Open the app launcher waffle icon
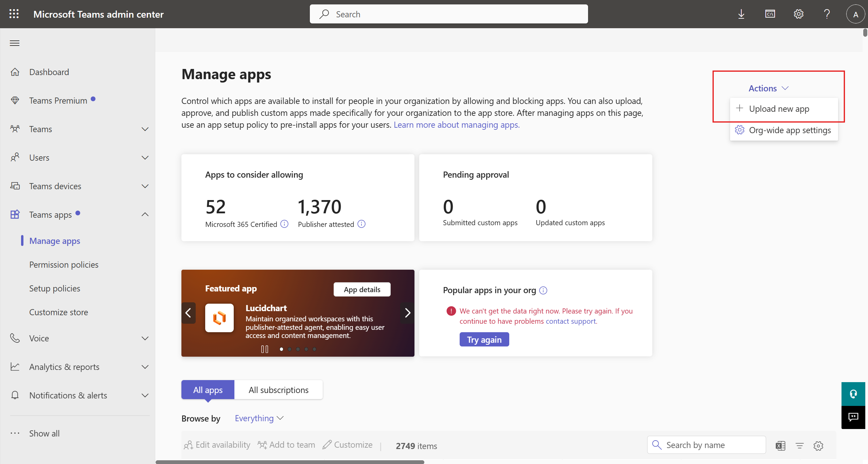Screen dimensions: 868x464 14,14
